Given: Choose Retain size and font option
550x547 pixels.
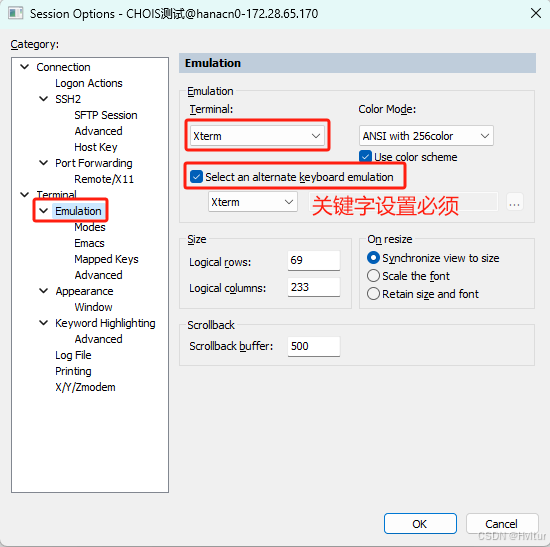Looking at the screenshot, I should (x=373, y=294).
